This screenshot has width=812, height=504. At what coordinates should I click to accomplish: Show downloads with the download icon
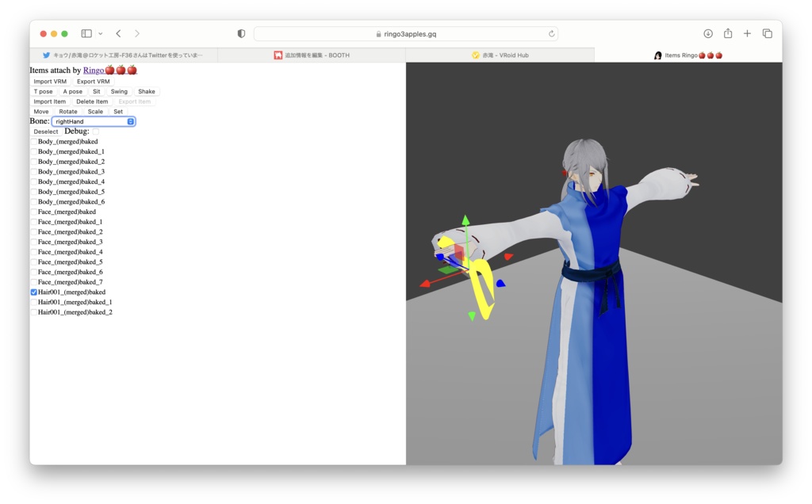708,33
